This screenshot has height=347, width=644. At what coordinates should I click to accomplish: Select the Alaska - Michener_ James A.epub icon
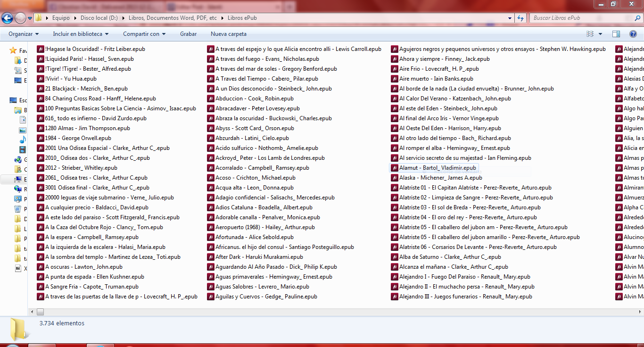395,178
